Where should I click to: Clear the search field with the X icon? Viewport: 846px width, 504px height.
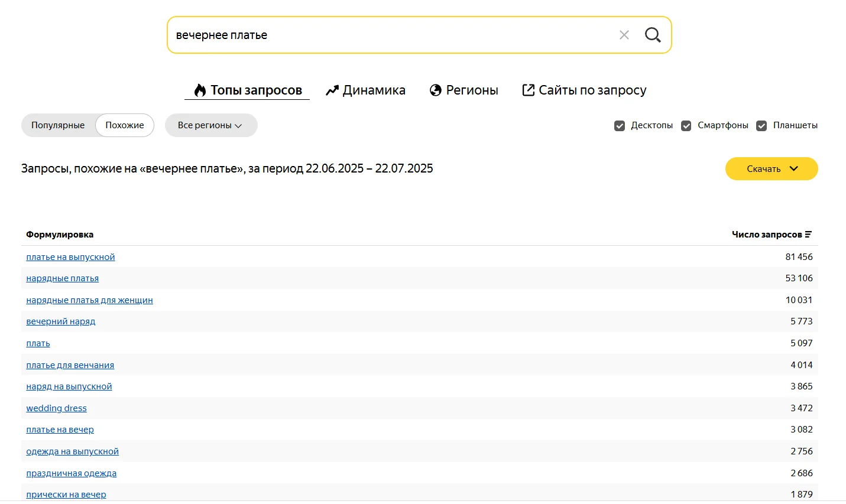(x=624, y=35)
